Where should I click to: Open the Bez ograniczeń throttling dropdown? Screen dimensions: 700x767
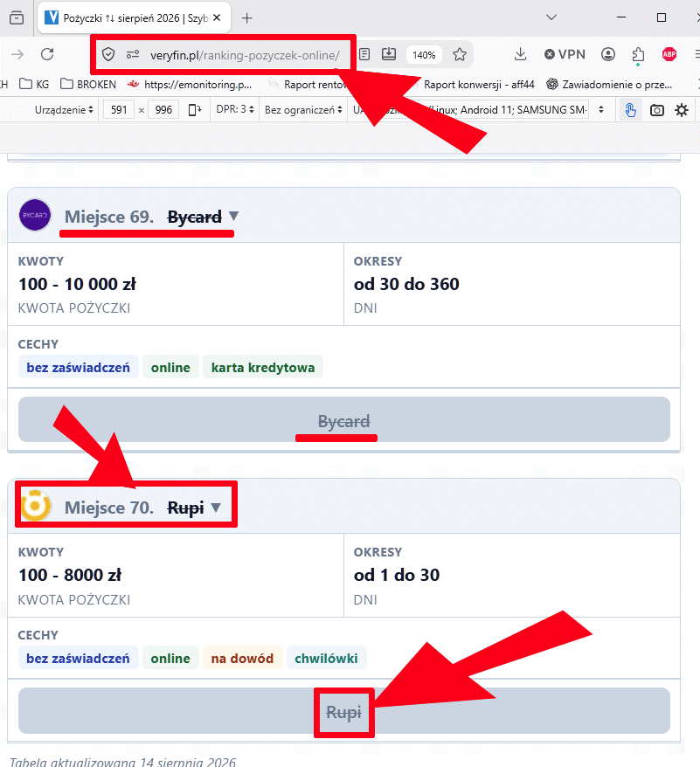pyautogui.click(x=303, y=109)
